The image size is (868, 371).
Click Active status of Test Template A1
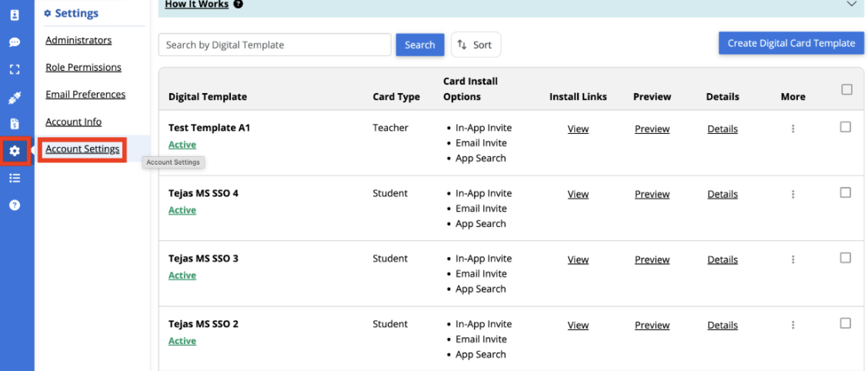[182, 145]
